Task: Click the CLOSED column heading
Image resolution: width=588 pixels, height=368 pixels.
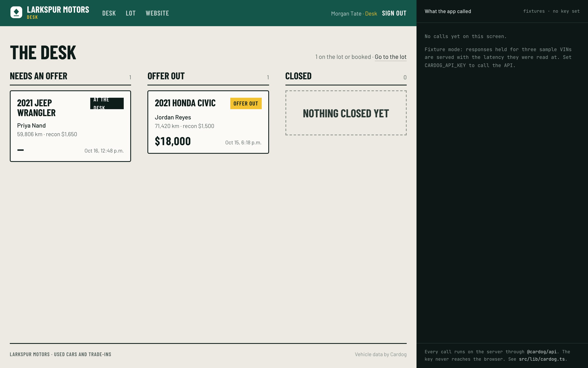Action: (298, 76)
